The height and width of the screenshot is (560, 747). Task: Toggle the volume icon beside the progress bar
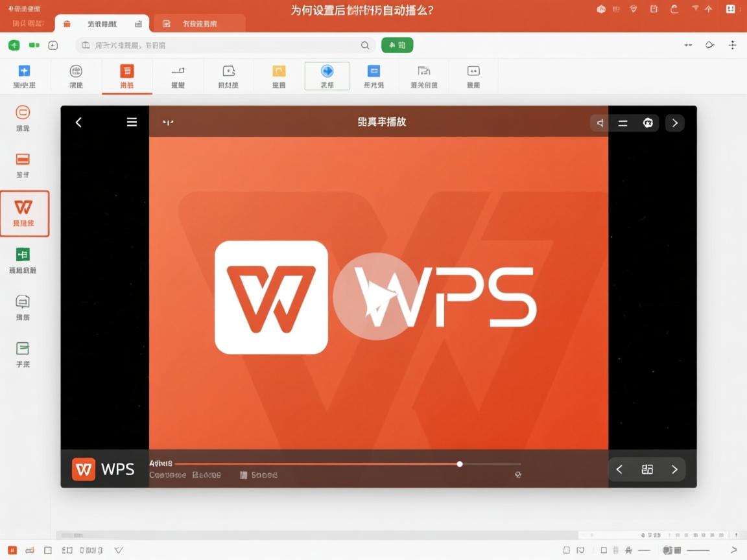(x=517, y=474)
